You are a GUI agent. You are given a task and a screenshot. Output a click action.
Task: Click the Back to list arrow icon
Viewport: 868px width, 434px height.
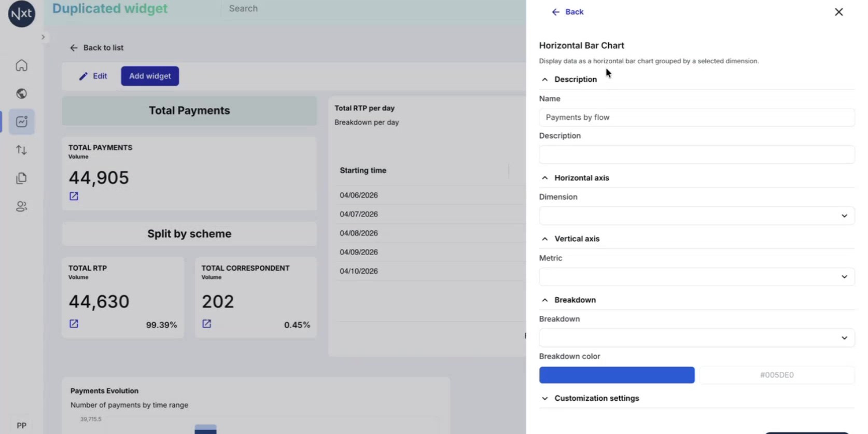pos(74,48)
